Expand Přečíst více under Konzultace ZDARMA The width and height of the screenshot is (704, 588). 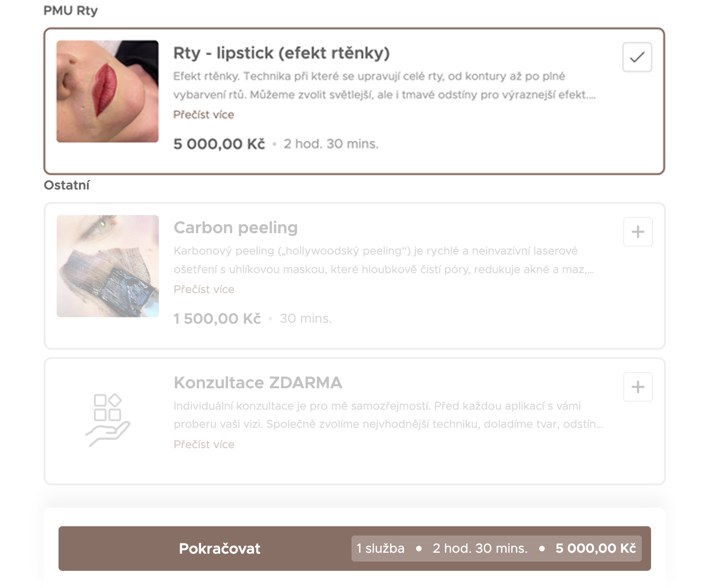pos(204,444)
